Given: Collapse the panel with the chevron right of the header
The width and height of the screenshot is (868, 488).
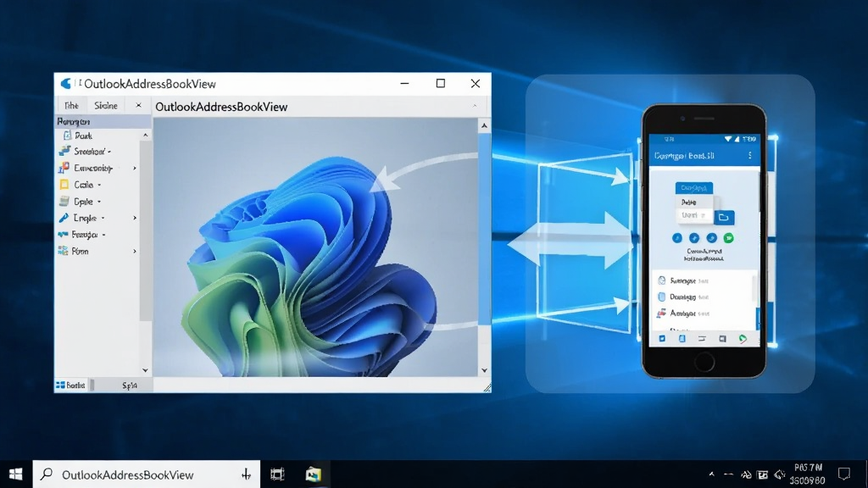Looking at the screenshot, I should [475, 106].
